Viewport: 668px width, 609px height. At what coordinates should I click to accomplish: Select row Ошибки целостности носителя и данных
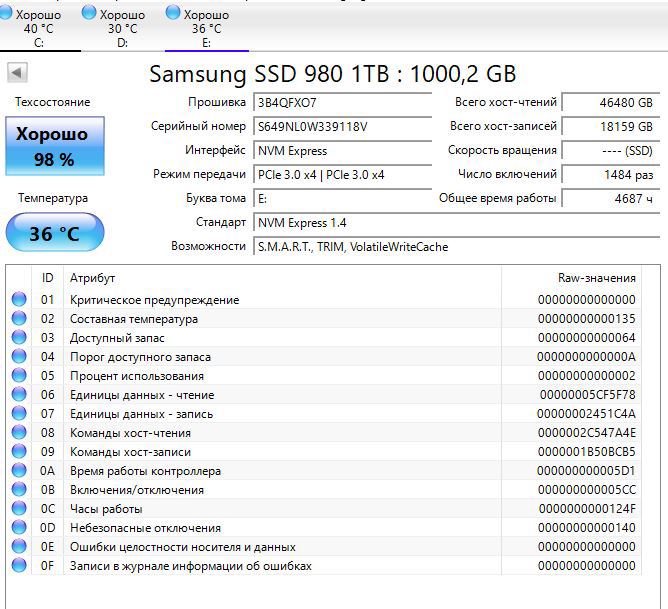324,547
